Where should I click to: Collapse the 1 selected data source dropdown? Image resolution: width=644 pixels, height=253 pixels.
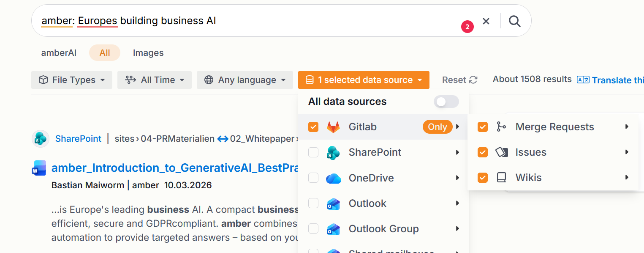pyautogui.click(x=364, y=80)
